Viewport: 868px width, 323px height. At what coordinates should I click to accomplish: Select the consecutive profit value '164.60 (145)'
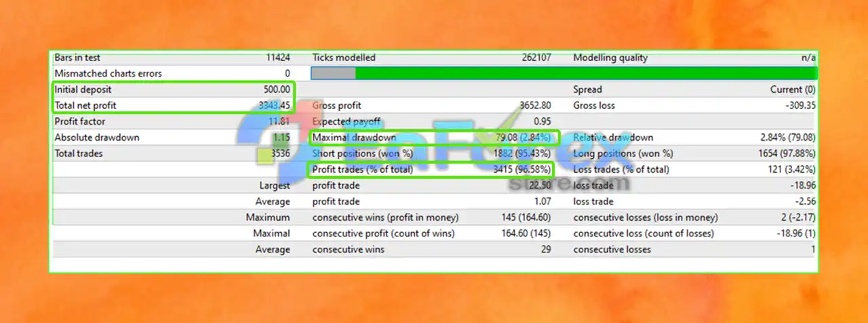coord(525,234)
